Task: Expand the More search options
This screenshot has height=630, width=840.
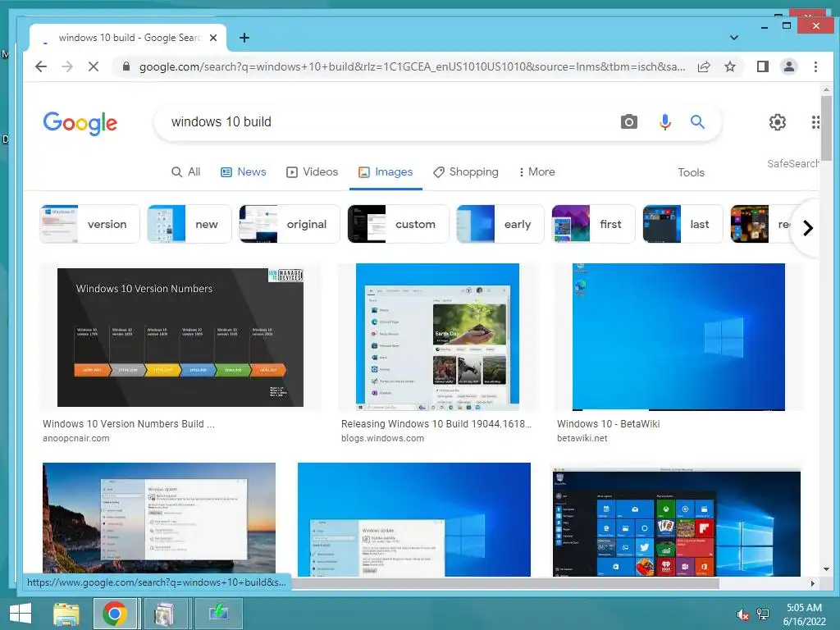Action: (536, 172)
